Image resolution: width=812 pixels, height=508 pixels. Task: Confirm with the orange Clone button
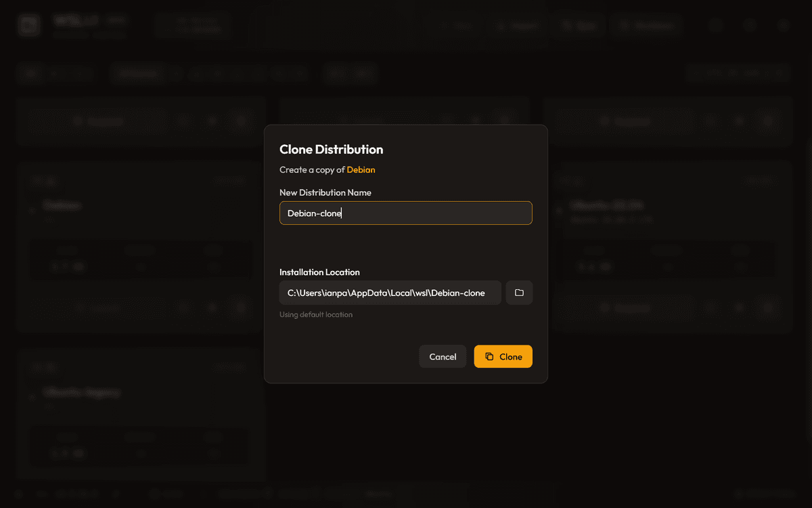pyautogui.click(x=503, y=356)
